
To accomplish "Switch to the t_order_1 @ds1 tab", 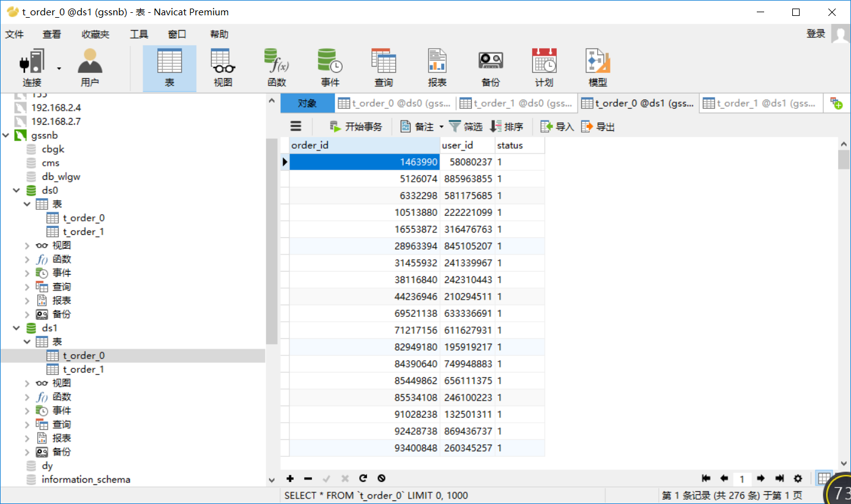I will click(760, 103).
